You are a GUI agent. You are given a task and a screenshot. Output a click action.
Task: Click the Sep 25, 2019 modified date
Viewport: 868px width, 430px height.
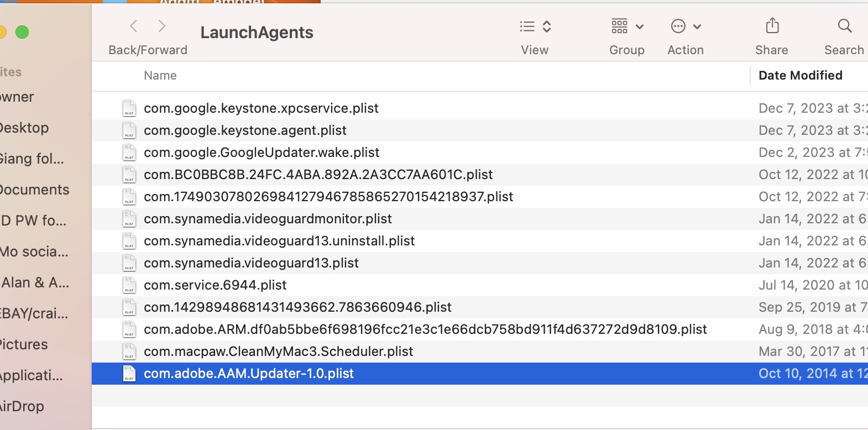[813, 307]
